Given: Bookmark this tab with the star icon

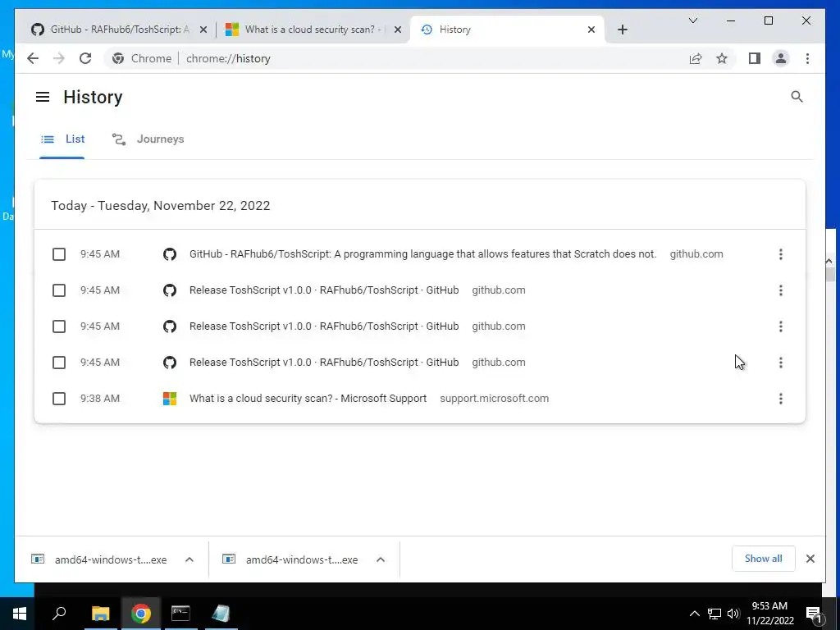Looking at the screenshot, I should pyautogui.click(x=722, y=58).
